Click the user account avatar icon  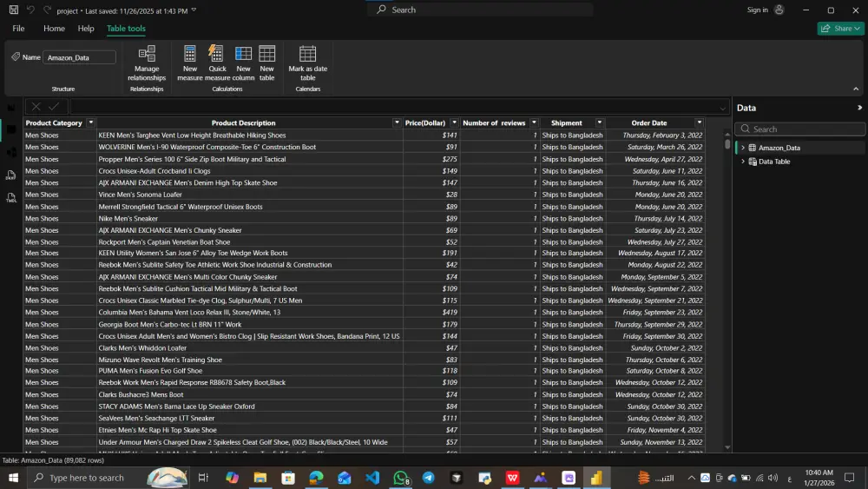point(779,10)
